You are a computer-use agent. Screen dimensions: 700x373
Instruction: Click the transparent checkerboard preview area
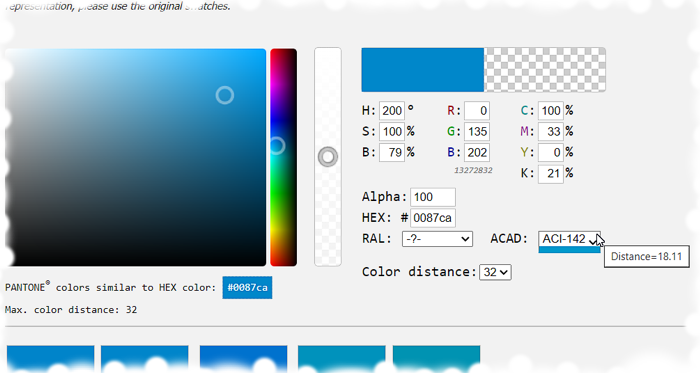545,70
